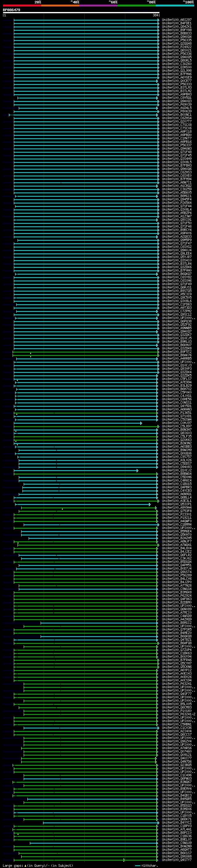Select the UniRef100_B9F5T2 label
This screenshot has height=868, width=197.
[x=176, y=352]
